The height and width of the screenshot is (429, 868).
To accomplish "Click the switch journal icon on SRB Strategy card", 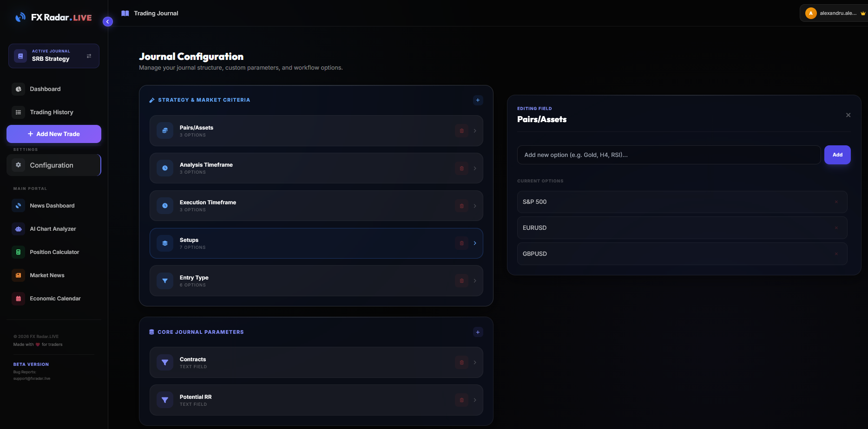I will point(89,56).
